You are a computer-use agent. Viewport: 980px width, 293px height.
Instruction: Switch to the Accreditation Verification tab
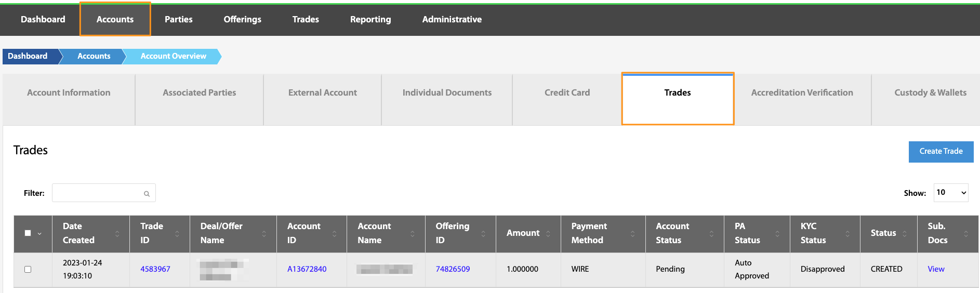click(802, 100)
